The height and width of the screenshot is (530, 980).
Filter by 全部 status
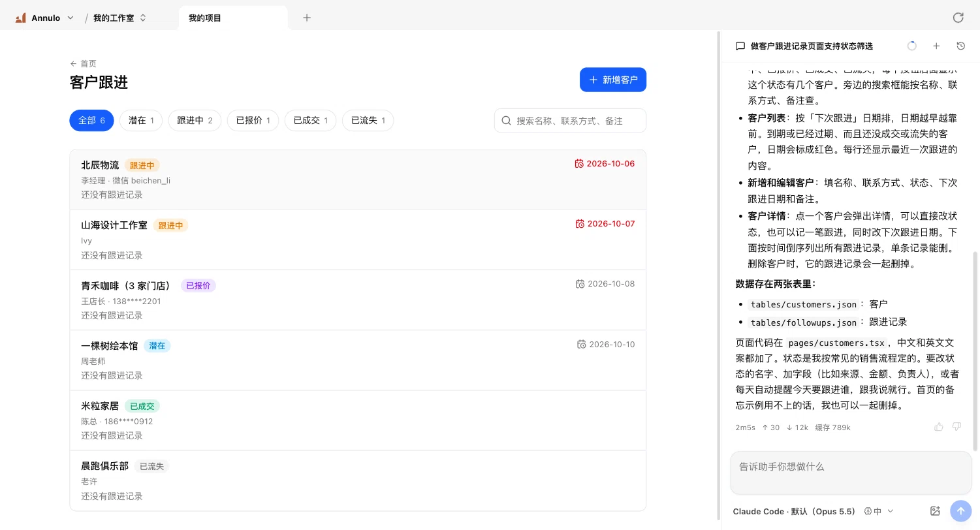[91, 120]
